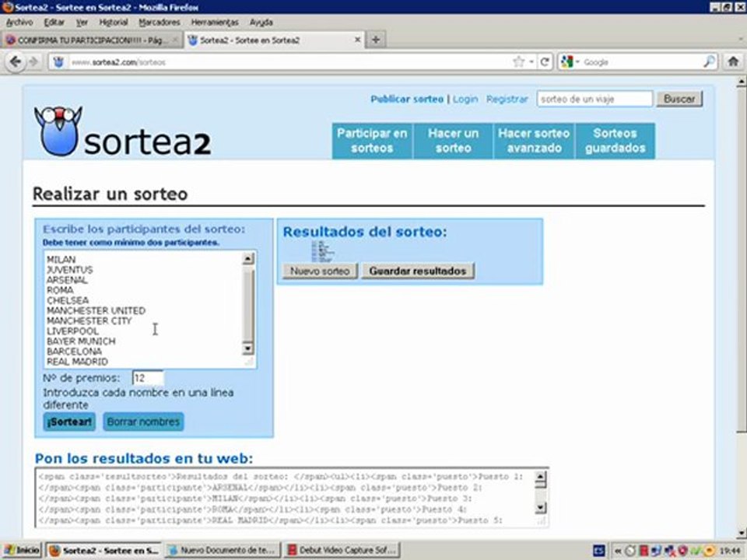This screenshot has height=560, width=747.
Task: Open the Historial menu
Action: point(114,23)
